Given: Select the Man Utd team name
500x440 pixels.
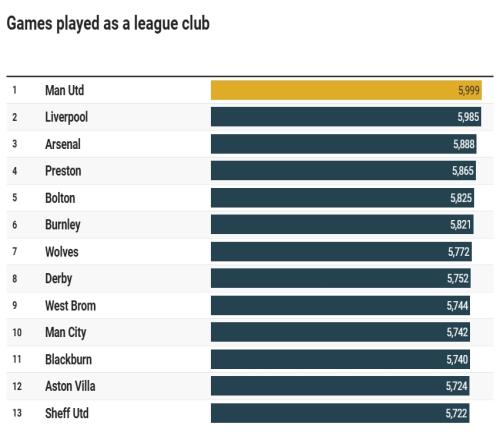Looking at the screenshot, I should coord(64,90).
